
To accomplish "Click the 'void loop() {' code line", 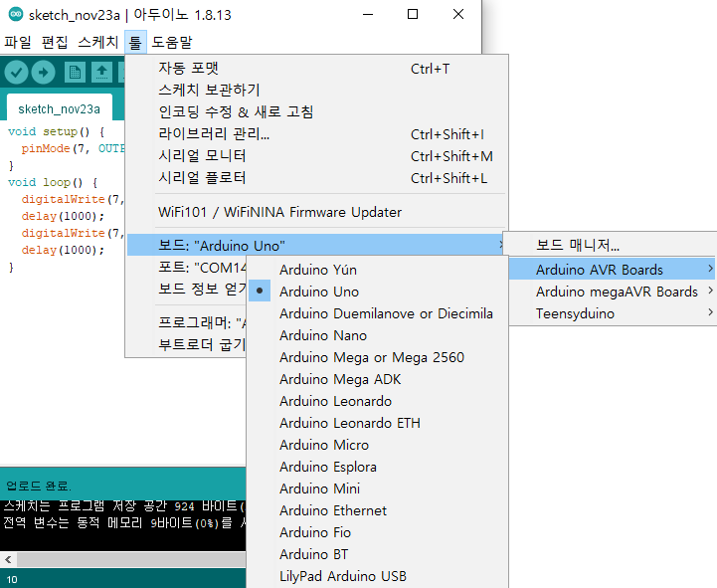I will (53, 183).
